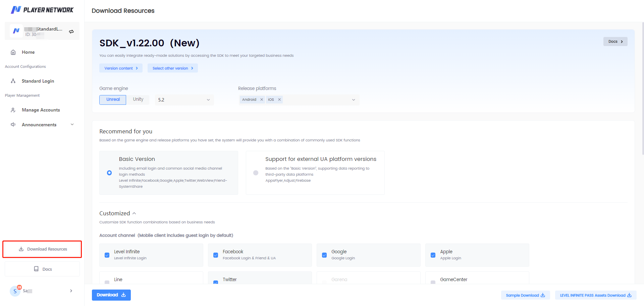Click the Download Resources icon in sidebar

21,249
